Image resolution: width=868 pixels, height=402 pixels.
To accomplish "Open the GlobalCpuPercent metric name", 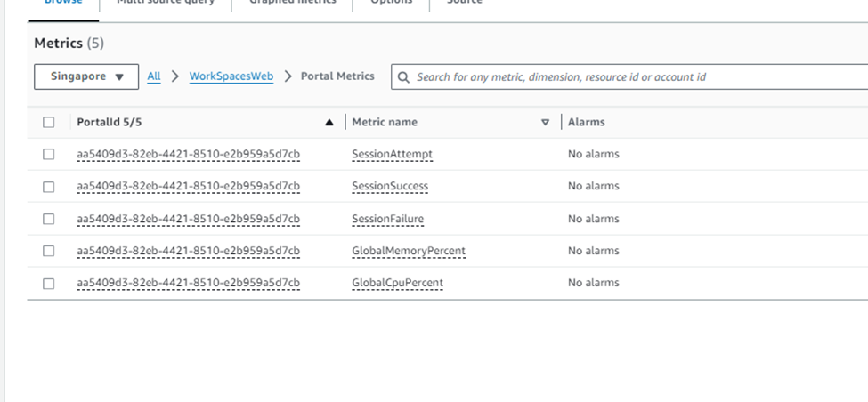I will (397, 283).
